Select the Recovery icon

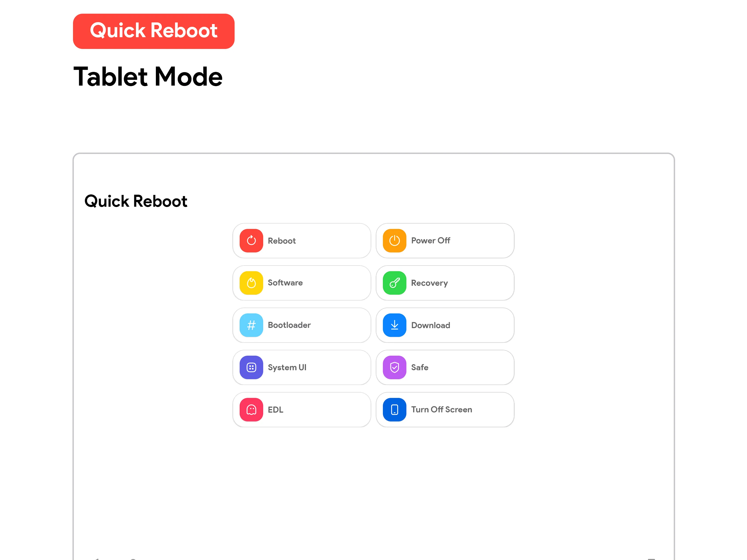pos(394,282)
